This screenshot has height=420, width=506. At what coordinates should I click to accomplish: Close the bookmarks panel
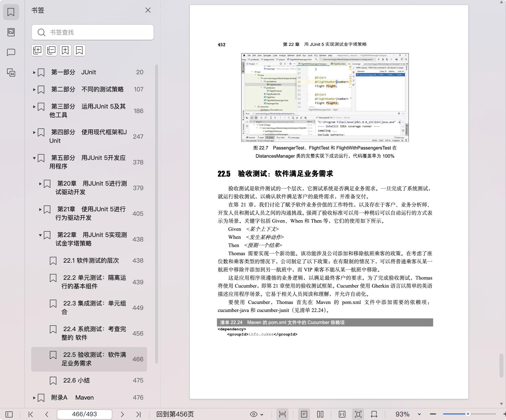148,10
